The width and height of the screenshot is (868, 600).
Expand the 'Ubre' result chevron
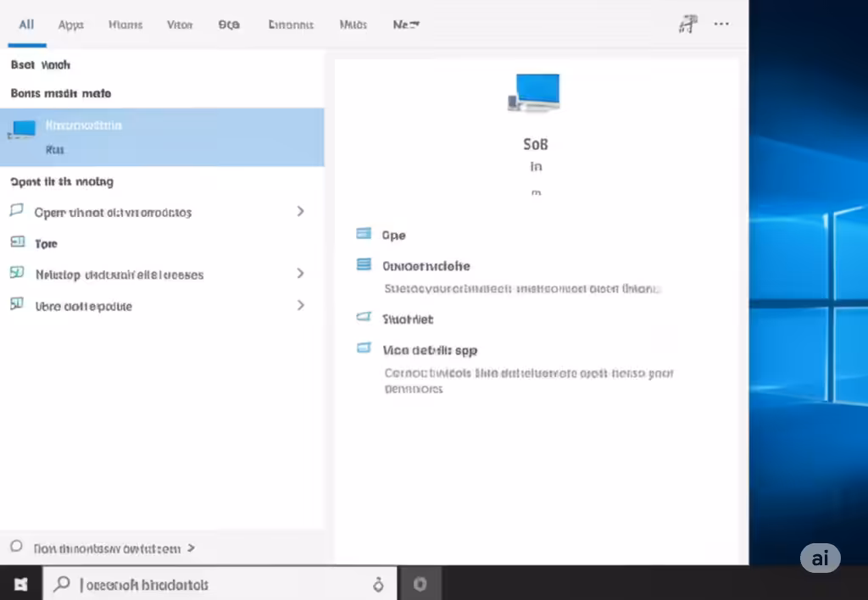pos(301,306)
